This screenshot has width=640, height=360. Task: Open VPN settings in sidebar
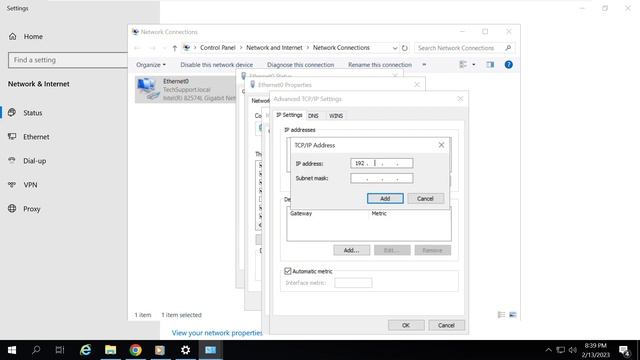tap(30, 185)
